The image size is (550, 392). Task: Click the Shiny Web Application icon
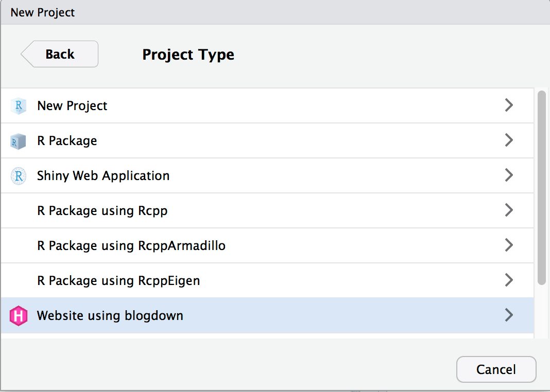[x=19, y=176]
